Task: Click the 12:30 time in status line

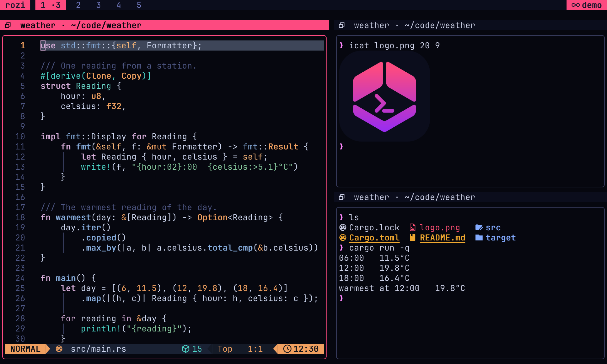Action: tap(306, 349)
